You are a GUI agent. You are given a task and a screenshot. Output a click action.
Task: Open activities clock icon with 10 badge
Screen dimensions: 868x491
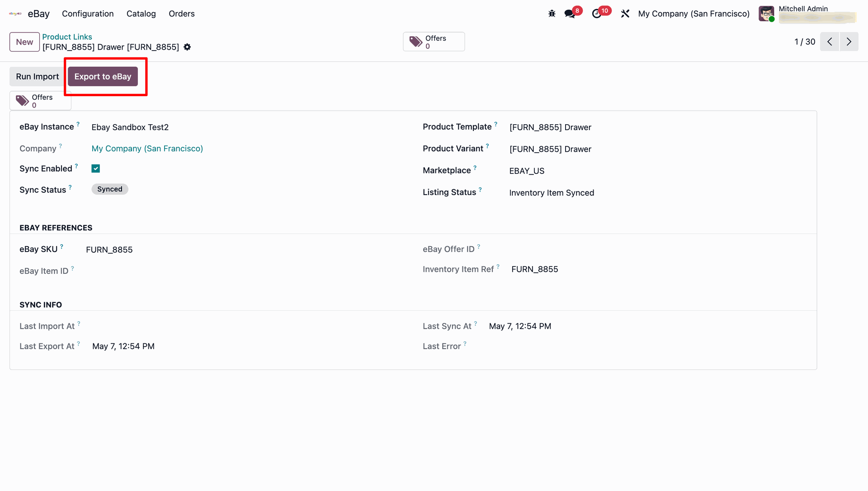point(597,14)
